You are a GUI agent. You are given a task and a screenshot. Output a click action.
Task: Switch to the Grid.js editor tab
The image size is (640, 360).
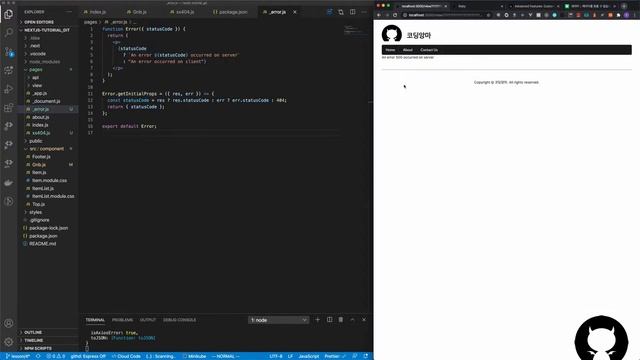(140, 12)
